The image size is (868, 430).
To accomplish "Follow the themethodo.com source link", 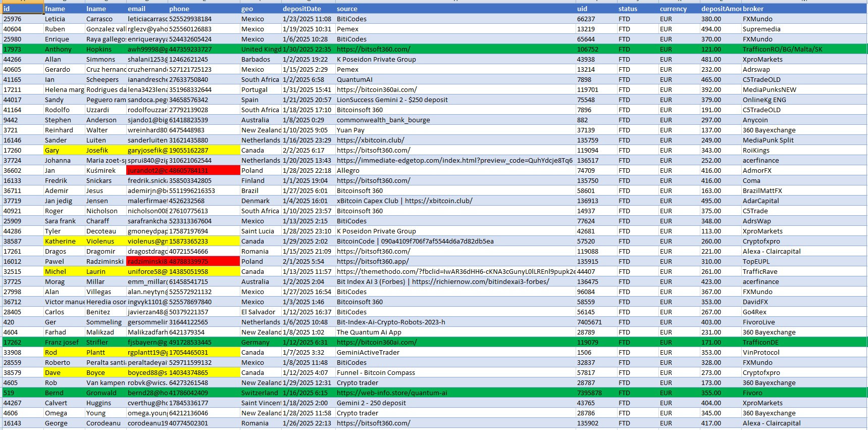I will tap(454, 271).
